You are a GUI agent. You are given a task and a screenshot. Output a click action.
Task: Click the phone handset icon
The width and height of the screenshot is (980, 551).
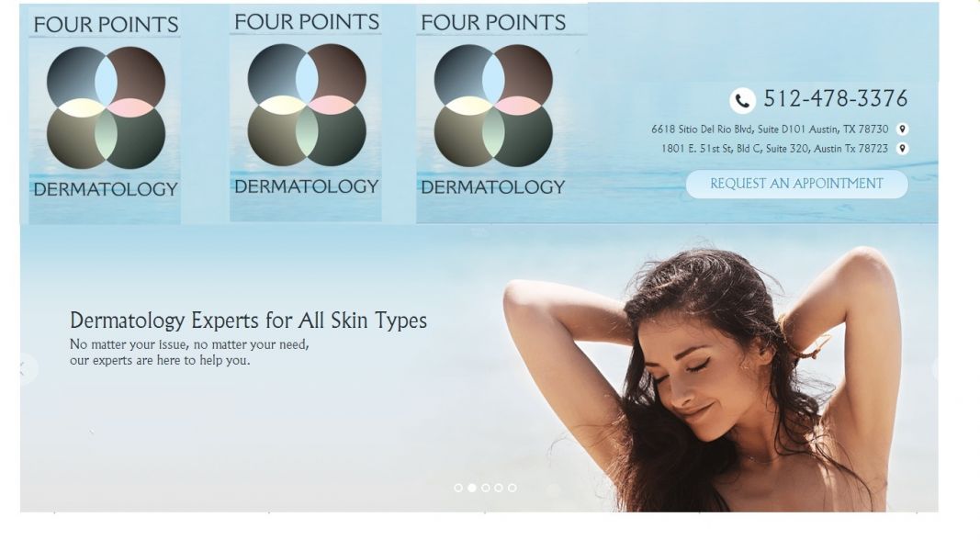[742, 100]
